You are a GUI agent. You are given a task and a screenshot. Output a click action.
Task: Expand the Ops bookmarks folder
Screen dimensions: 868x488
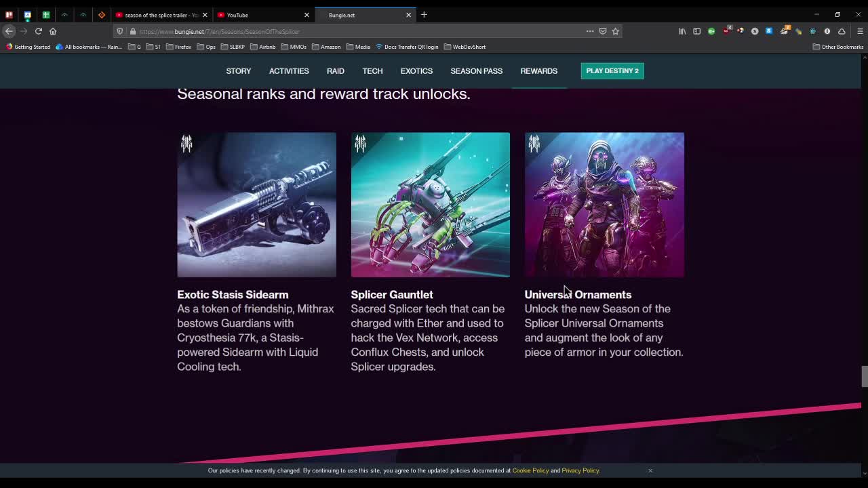[x=206, y=47]
